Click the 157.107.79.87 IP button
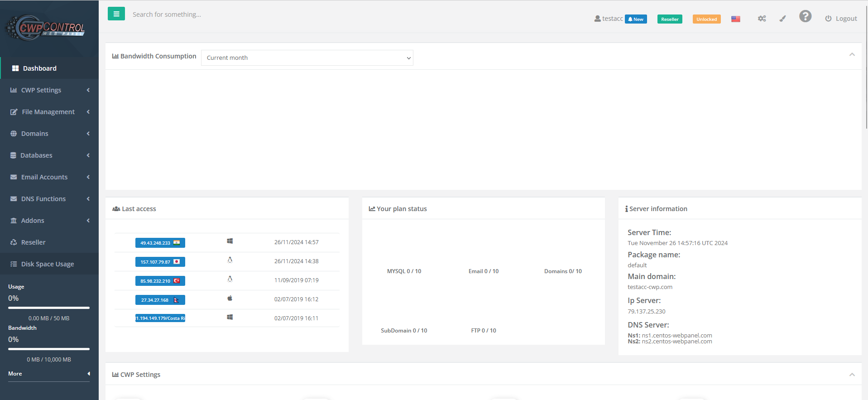This screenshot has width=868, height=400. click(x=160, y=262)
